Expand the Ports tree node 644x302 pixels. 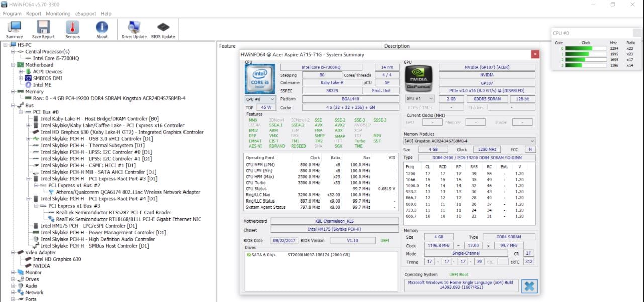click(x=13, y=299)
